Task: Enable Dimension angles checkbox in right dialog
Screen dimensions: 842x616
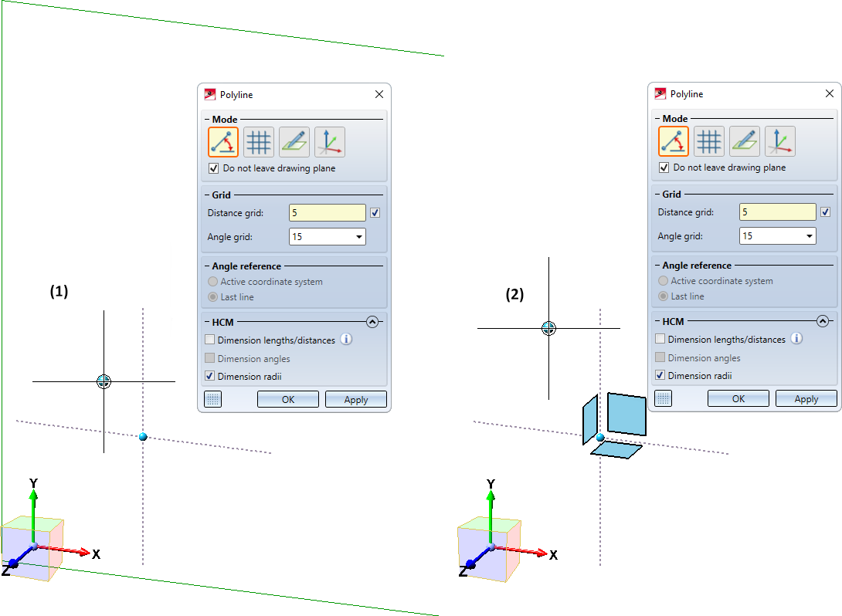Action: tap(660, 357)
